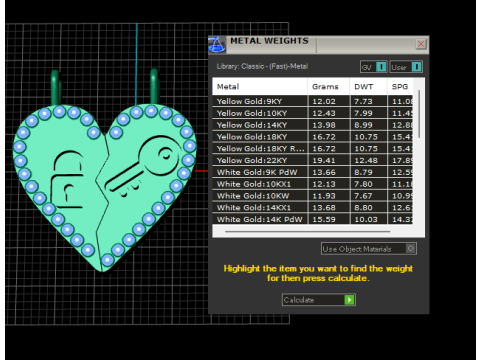Viewport: 480px width, 360px height.
Task: Click the 7.73 DWT value
Action: point(363,102)
